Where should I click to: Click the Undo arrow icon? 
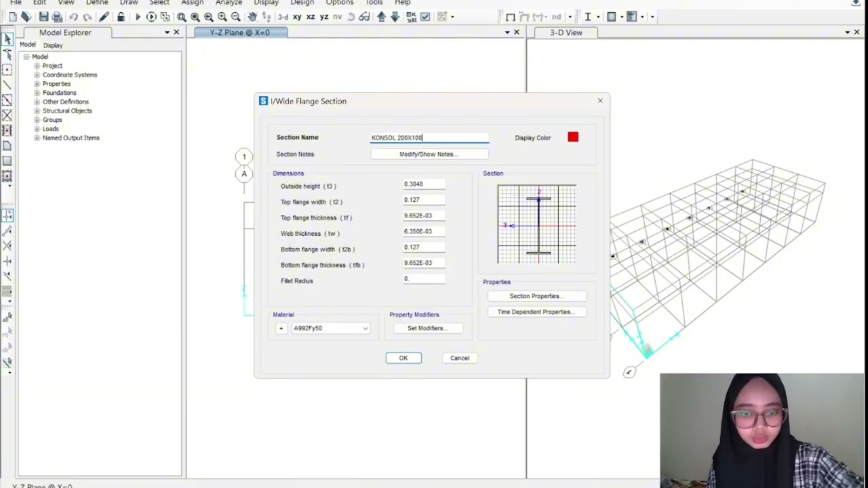pos(73,17)
